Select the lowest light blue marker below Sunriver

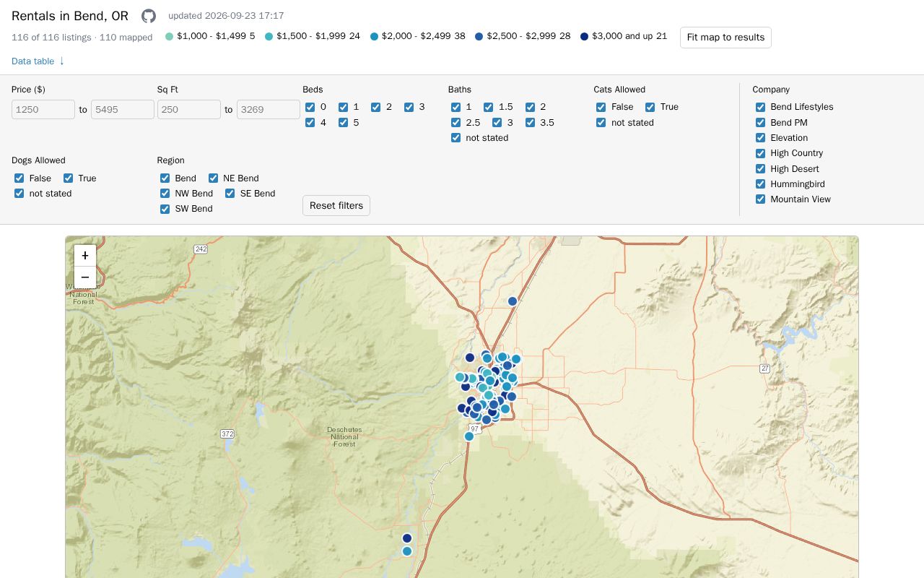pyautogui.click(x=407, y=551)
